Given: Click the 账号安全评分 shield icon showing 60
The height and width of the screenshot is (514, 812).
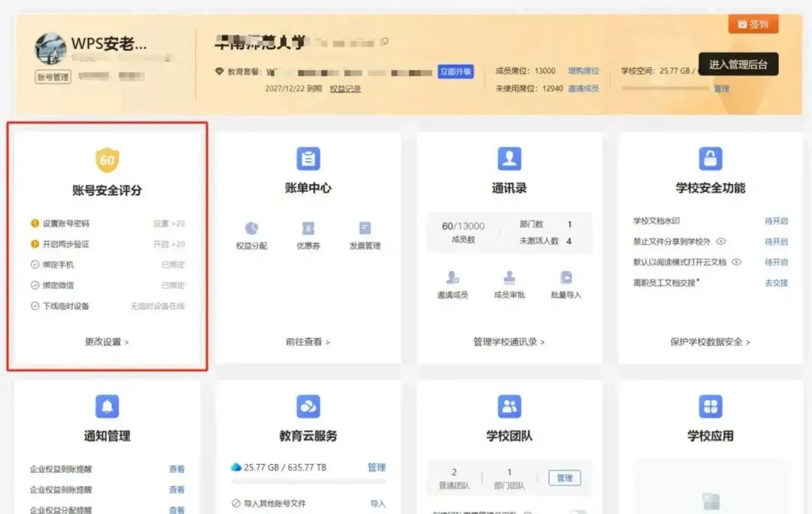Looking at the screenshot, I should point(108,160).
